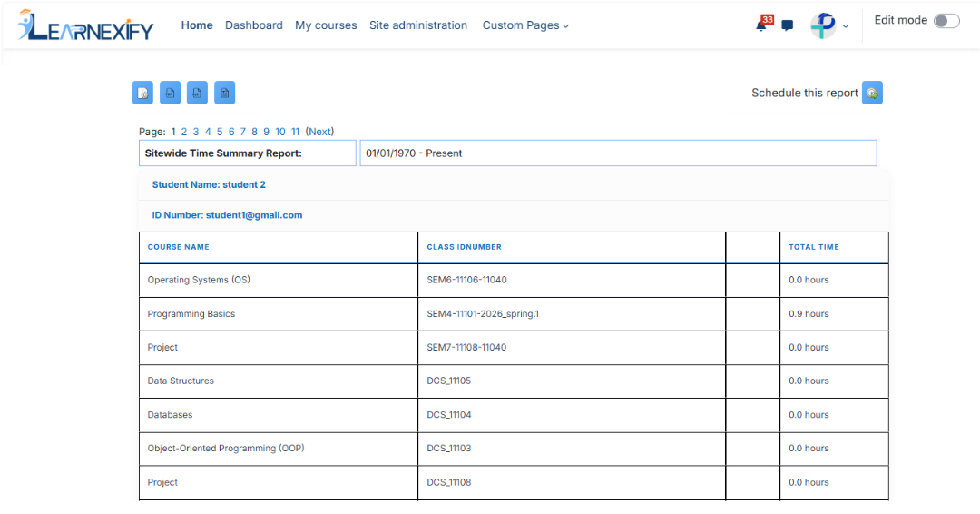Click the green Schedule this report icon
Image resolution: width=980 pixels, height=514 pixels.
pyautogui.click(x=872, y=93)
